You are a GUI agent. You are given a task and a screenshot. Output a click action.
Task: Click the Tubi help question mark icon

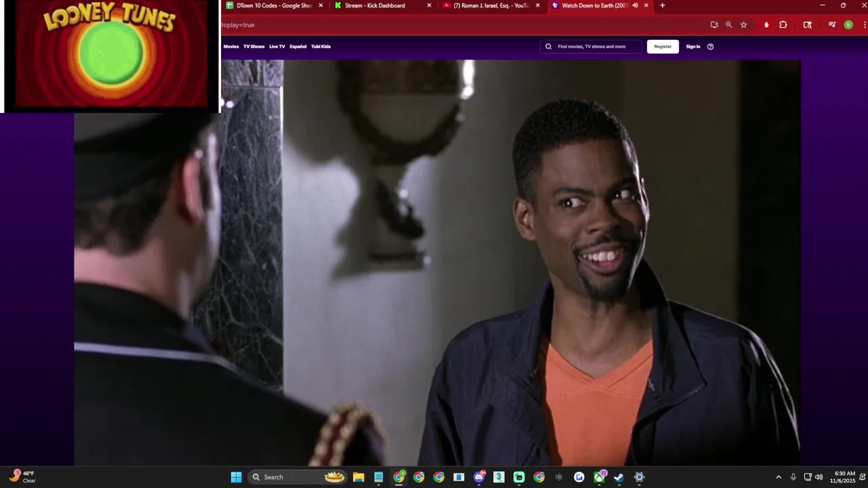711,47
